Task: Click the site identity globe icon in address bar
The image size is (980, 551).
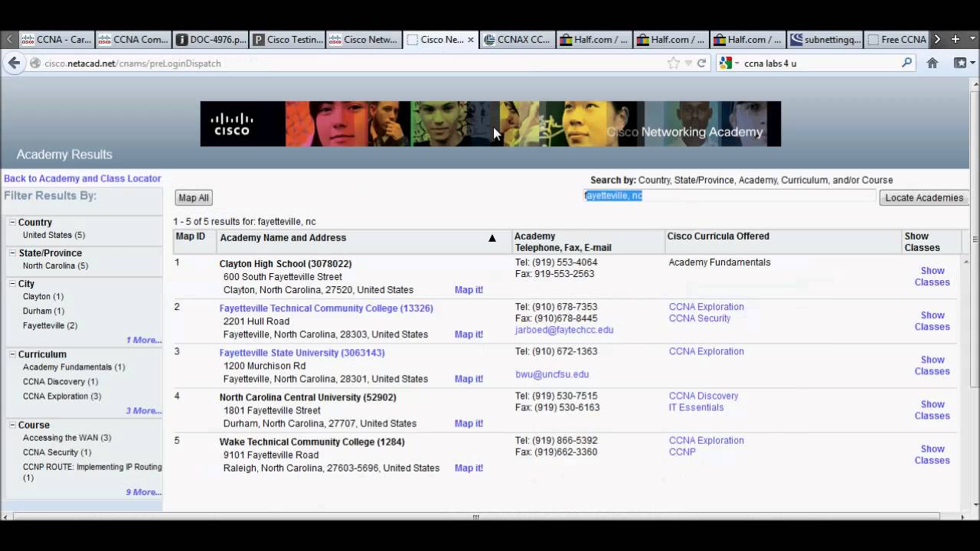Action: pyautogui.click(x=35, y=64)
